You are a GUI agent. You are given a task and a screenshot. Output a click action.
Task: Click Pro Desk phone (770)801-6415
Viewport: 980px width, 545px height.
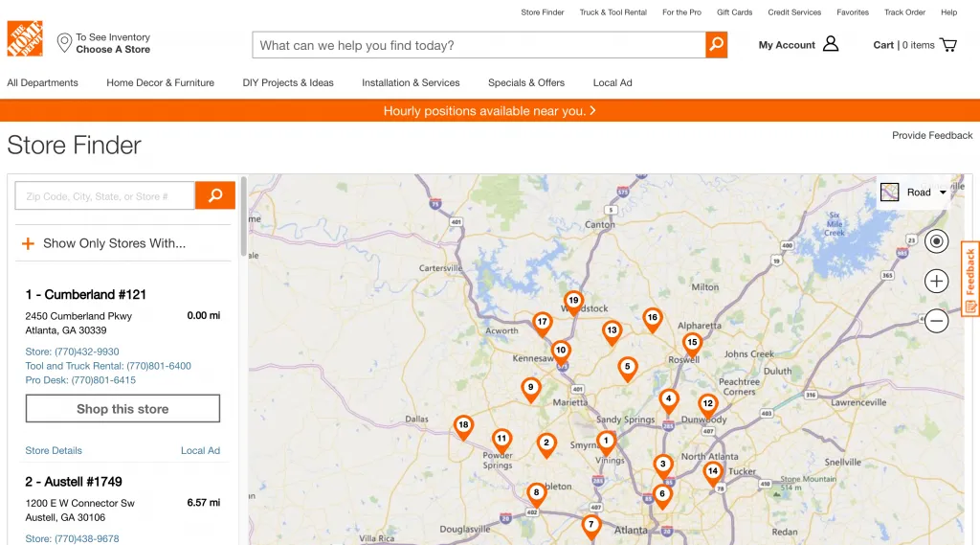80,380
